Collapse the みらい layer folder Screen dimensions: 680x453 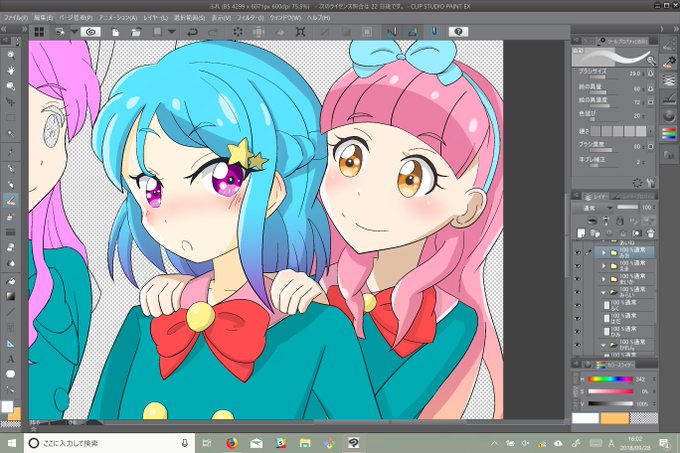[x=604, y=292]
